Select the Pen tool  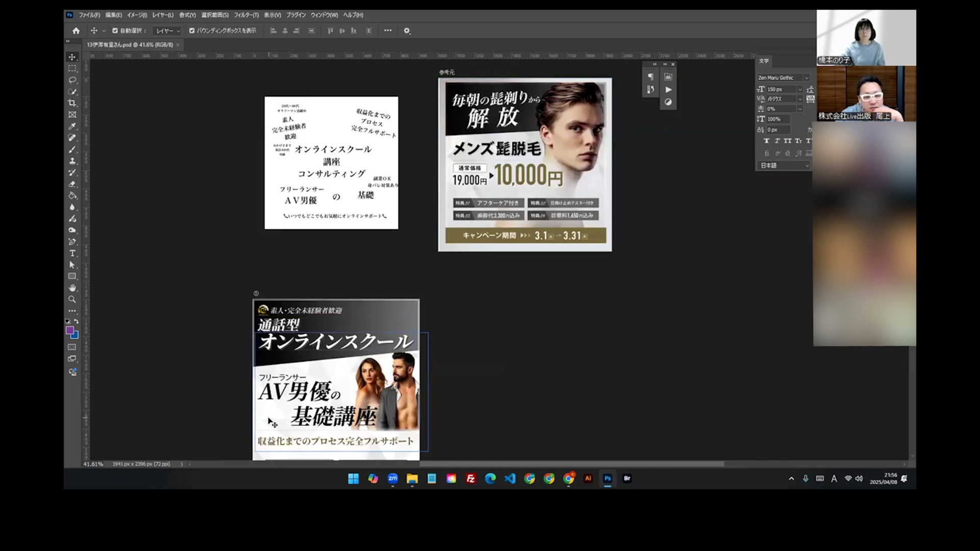(x=72, y=242)
